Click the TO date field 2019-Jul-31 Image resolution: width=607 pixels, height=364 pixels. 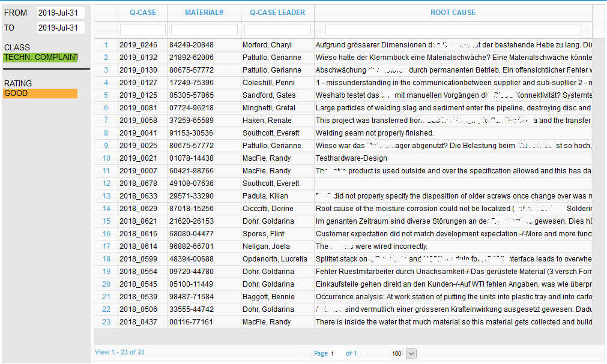61,28
